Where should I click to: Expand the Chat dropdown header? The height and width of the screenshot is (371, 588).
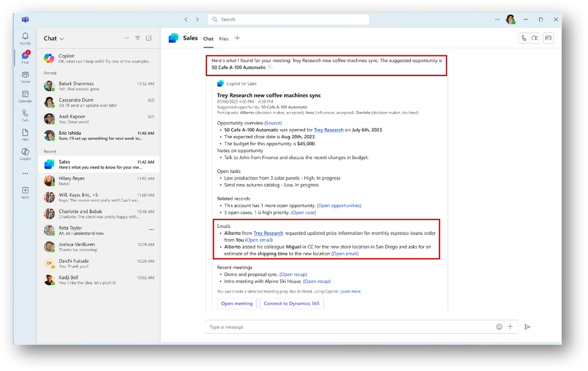point(54,38)
